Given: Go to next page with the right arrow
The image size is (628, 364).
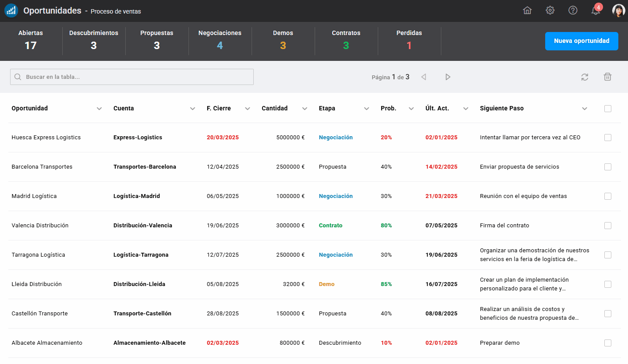Looking at the screenshot, I should (448, 77).
